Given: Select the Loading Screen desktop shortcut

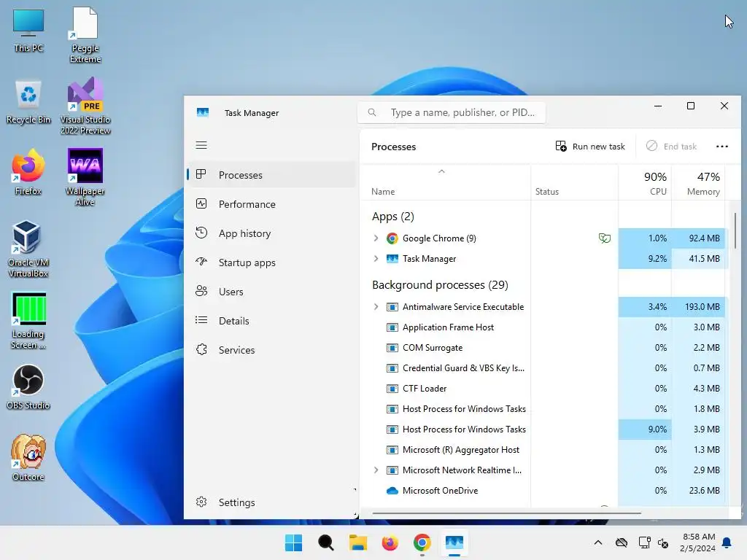Looking at the screenshot, I should 28,321.
